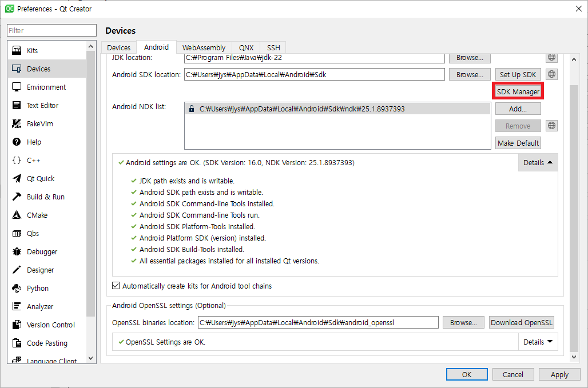Cancel the Preferences dialog
588x388 pixels.
point(513,374)
